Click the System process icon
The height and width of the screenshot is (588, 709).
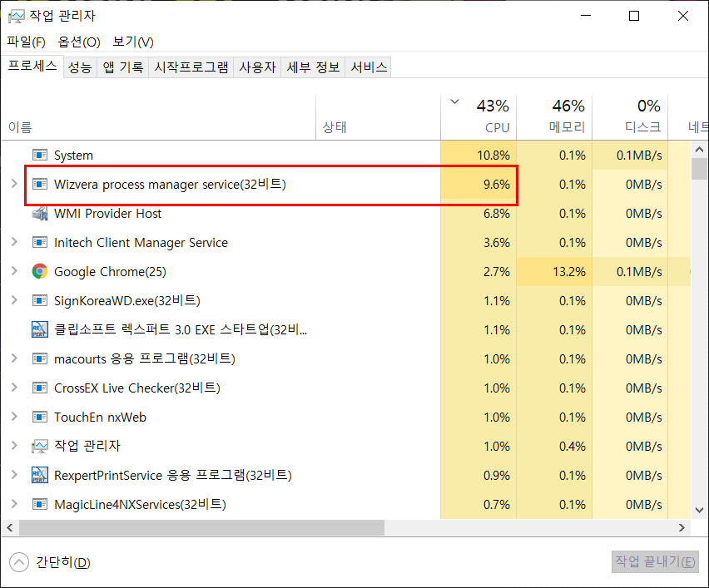[x=40, y=155]
